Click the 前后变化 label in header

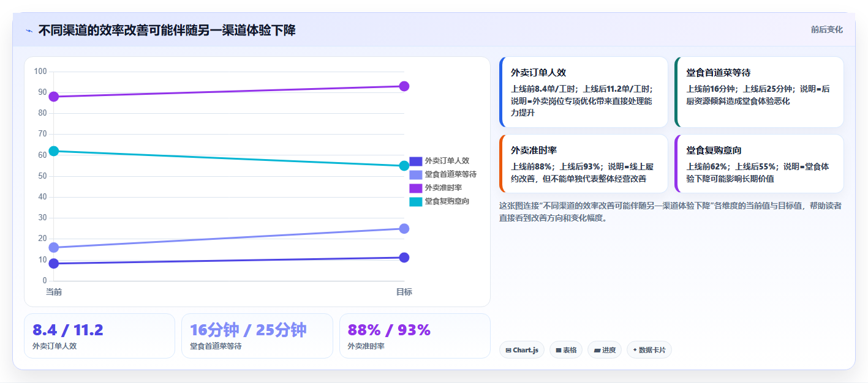pyautogui.click(x=826, y=29)
